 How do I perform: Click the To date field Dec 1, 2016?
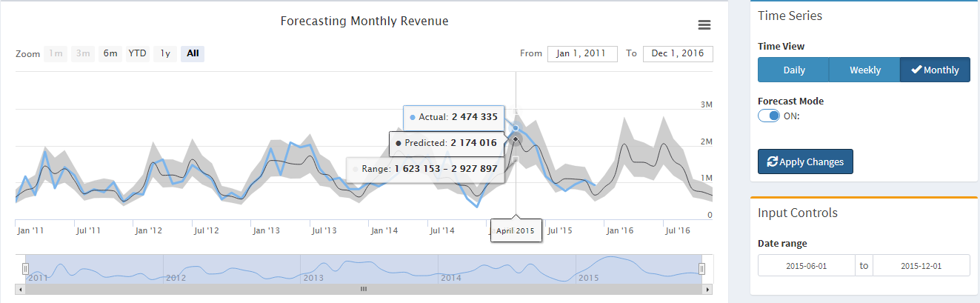678,53
